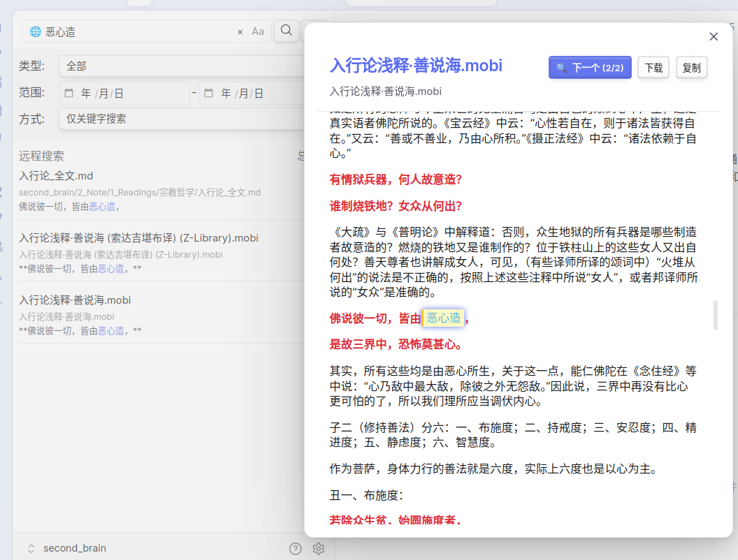The height and width of the screenshot is (560, 738).
Task: Close the preview popup
Action: (714, 37)
